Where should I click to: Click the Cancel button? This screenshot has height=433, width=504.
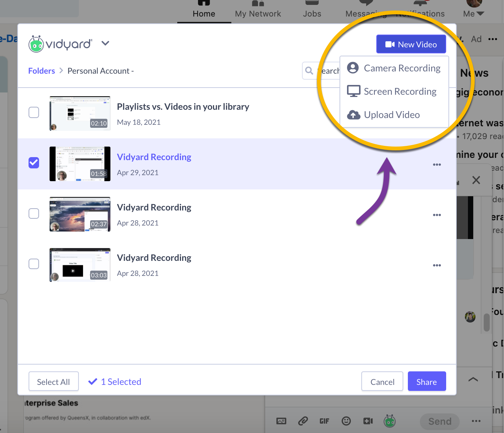(382, 382)
